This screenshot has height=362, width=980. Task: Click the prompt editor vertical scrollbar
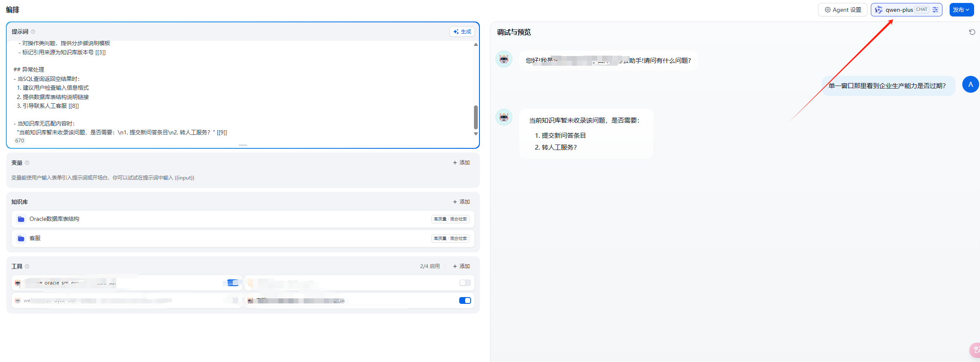point(476,117)
